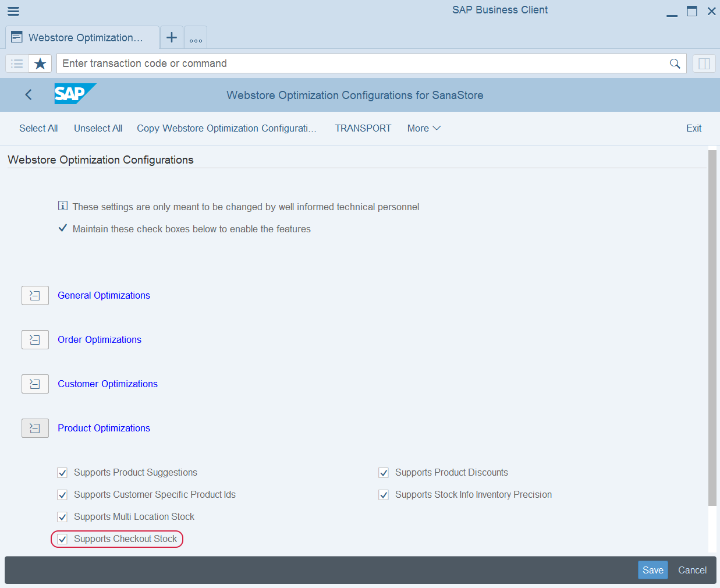The height and width of the screenshot is (588, 720).
Task: Maximize the SAP Business Client window
Action: pos(692,11)
